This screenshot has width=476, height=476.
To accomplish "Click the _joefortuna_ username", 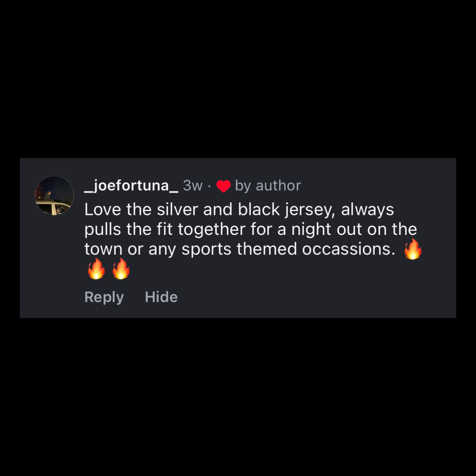I will pyautogui.click(x=131, y=186).
